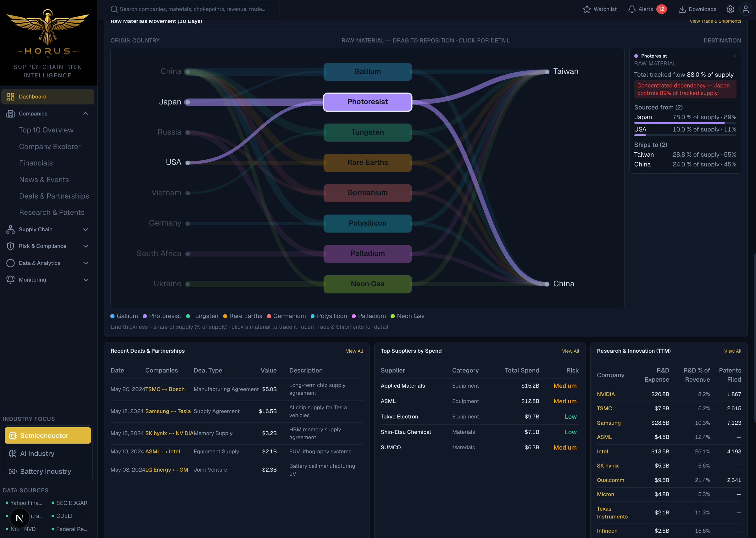Image resolution: width=756 pixels, height=538 pixels.
Task: Click the Semiconductor chip icon
Action: tap(13, 436)
